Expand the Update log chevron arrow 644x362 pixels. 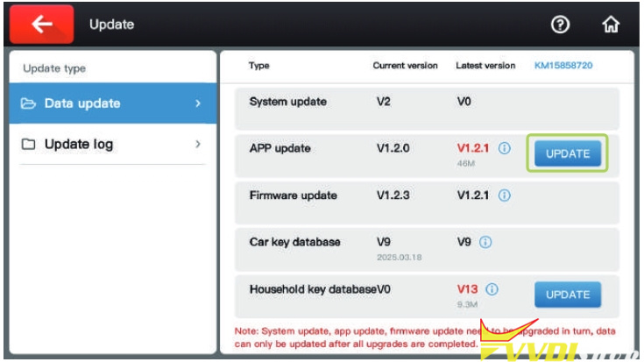click(198, 145)
